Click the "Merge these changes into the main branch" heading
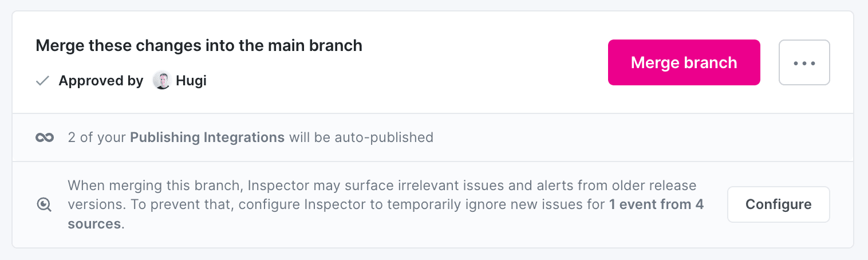 coord(199,46)
